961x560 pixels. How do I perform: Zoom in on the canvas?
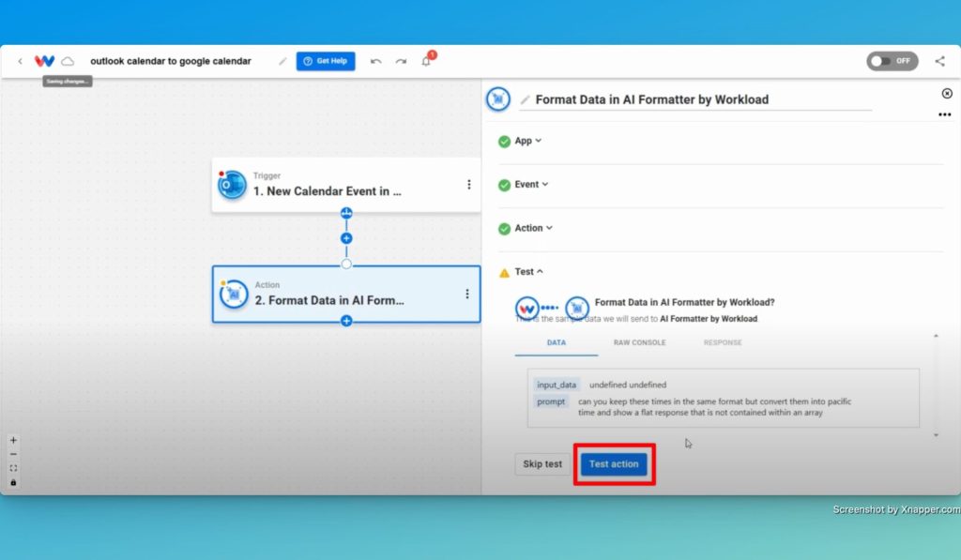coord(13,441)
